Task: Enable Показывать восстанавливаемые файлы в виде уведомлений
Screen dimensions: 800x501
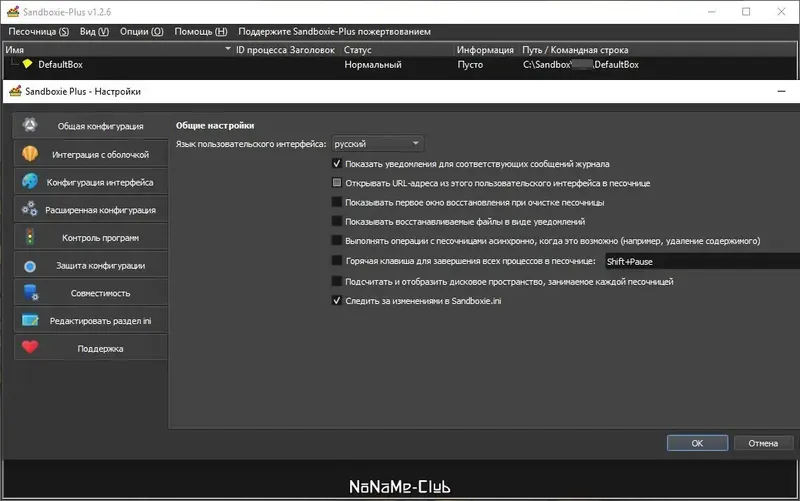Action: (337, 221)
